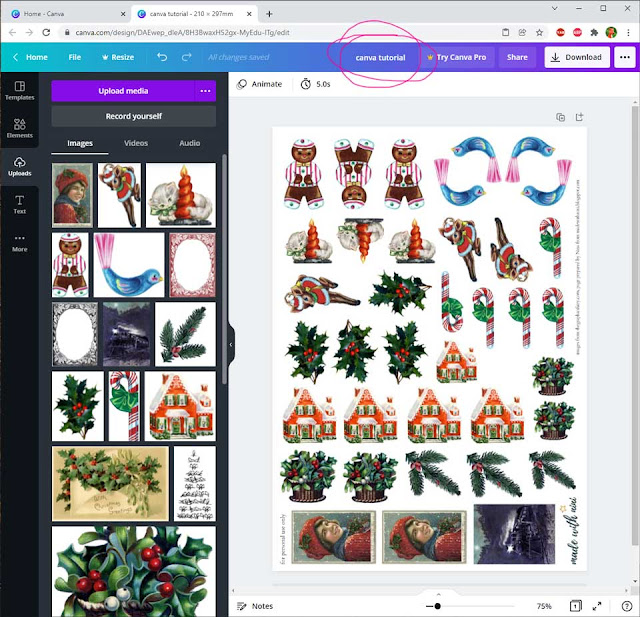This screenshot has width=640, height=617.
Task: Open the top bar three-dots menu
Action: [x=625, y=57]
